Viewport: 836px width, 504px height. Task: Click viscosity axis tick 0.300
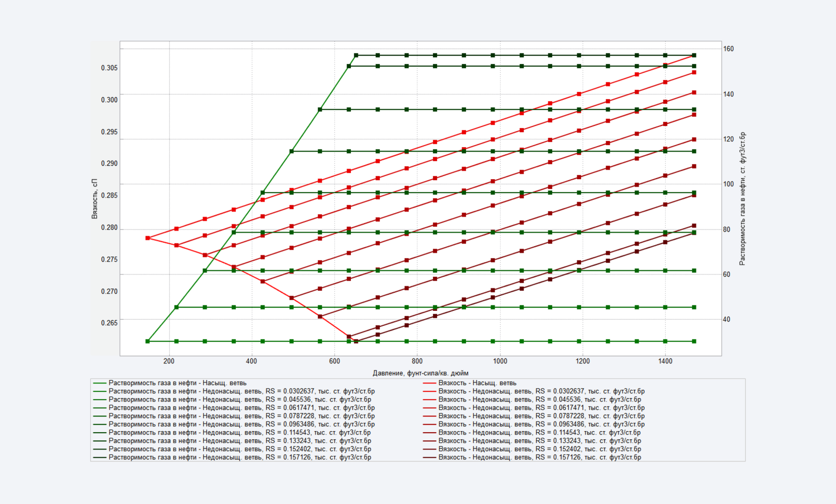pyautogui.click(x=109, y=100)
